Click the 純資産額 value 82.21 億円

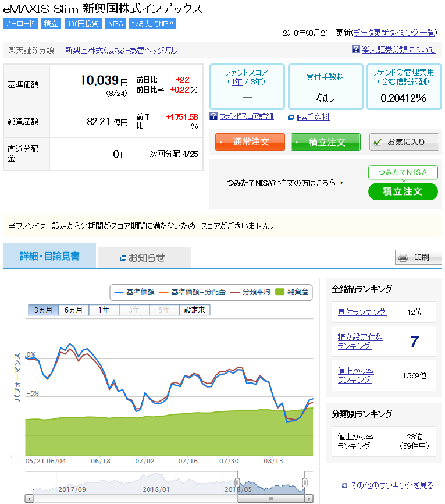(107, 122)
